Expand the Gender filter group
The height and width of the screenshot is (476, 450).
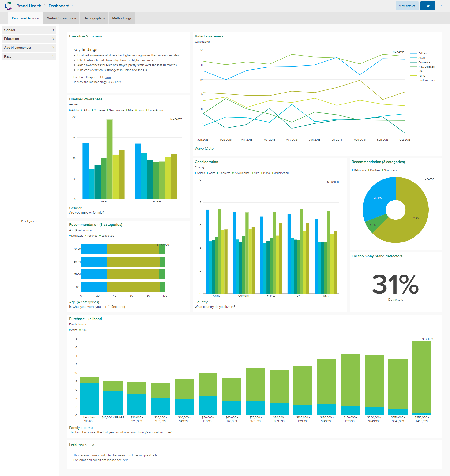coord(29,30)
